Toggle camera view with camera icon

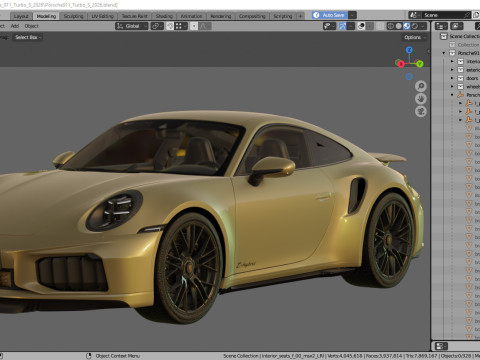pos(421,111)
